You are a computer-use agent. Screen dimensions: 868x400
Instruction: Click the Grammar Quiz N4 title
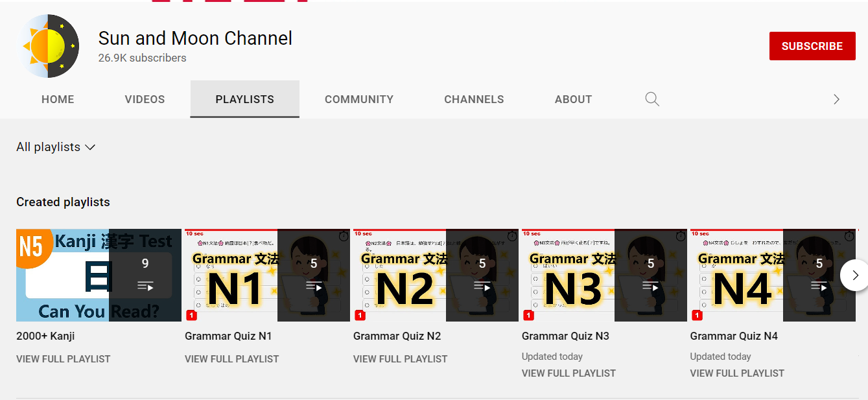coord(734,336)
